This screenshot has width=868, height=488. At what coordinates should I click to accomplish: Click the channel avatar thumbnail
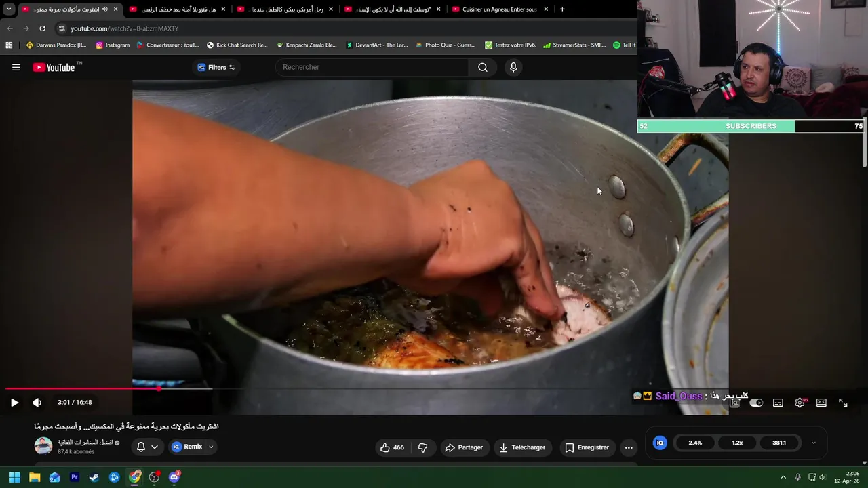pos(43,446)
